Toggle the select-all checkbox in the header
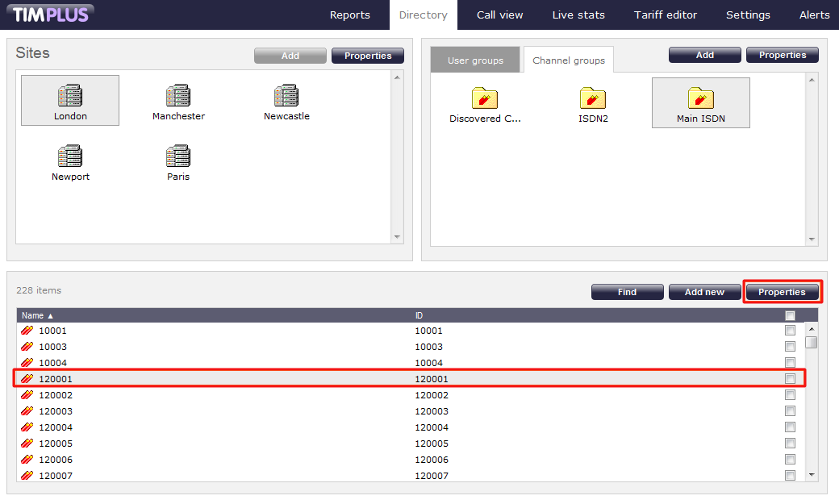839x504 pixels. point(790,315)
